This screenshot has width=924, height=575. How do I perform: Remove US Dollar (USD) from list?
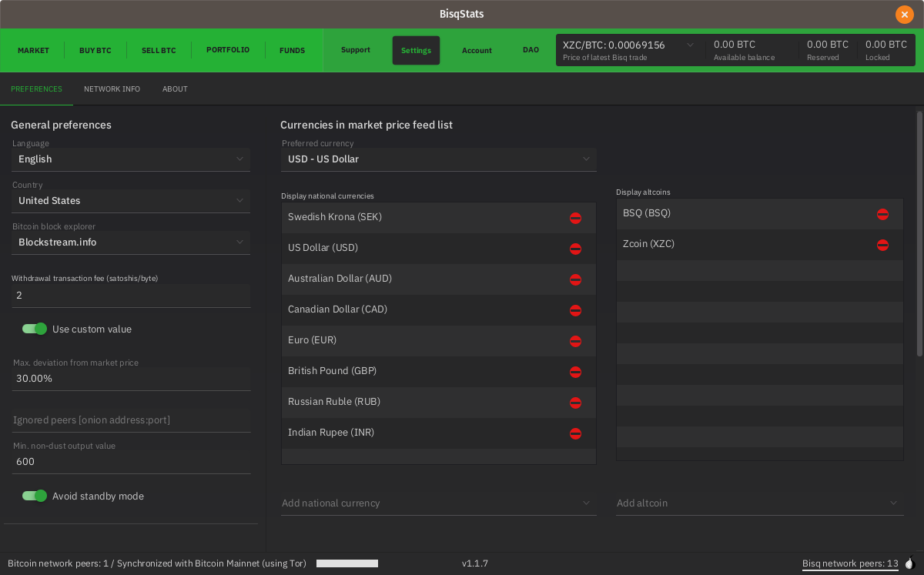pyautogui.click(x=575, y=249)
